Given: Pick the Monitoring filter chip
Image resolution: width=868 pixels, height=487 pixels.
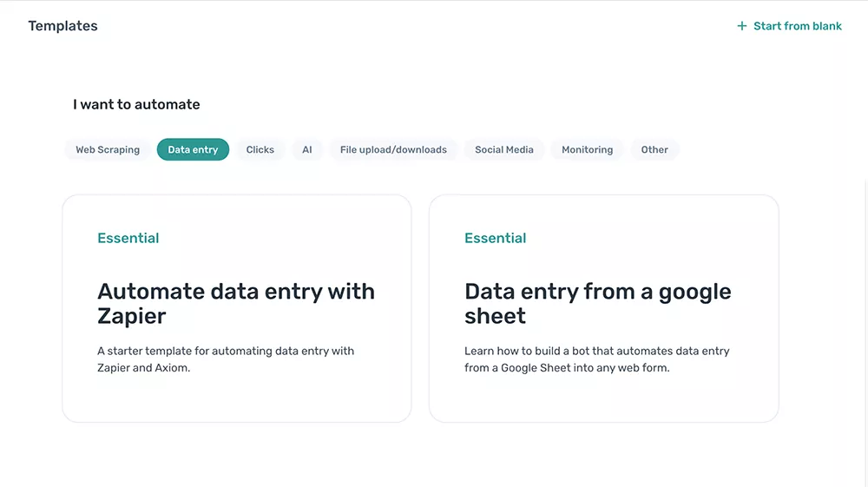Looking at the screenshot, I should [x=587, y=149].
